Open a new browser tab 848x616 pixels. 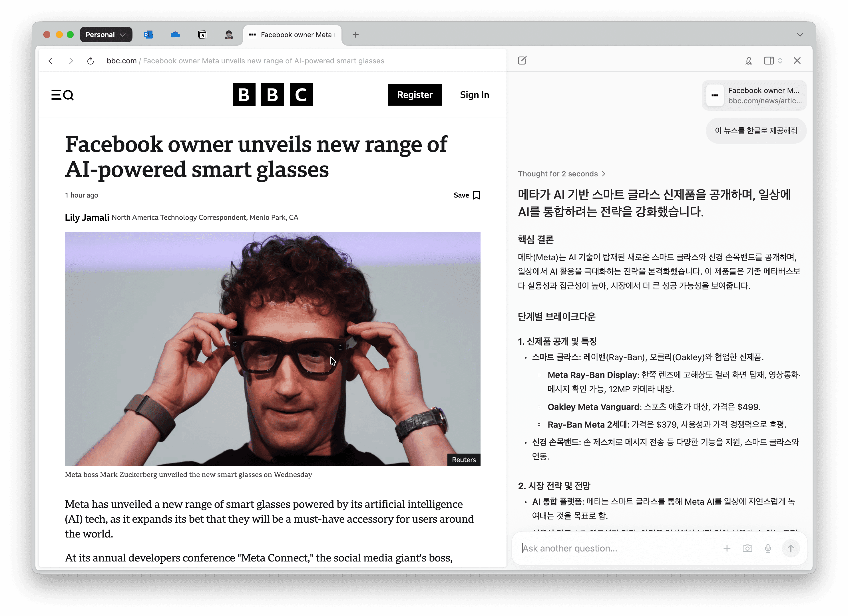pyautogui.click(x=355, y=35)
